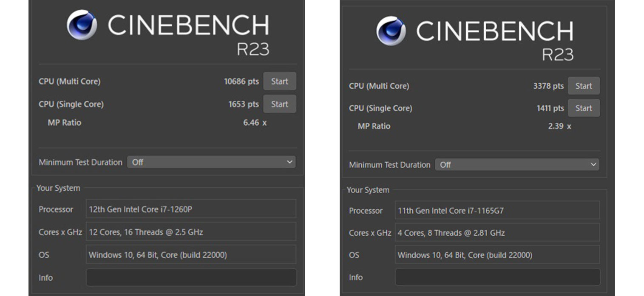Click the Info input field in left window
Screen dimensions: 644x296
[x=191, y=277]
